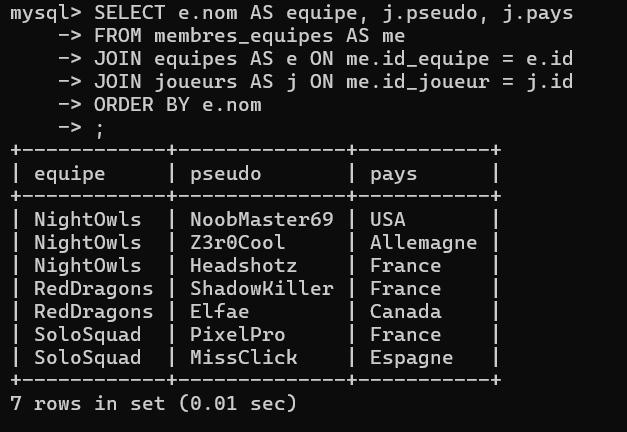Click the pseudo column header
Image resolution: width=627 pixels, height=432 pixels.
pyautogui.click(x=226, y=174)
